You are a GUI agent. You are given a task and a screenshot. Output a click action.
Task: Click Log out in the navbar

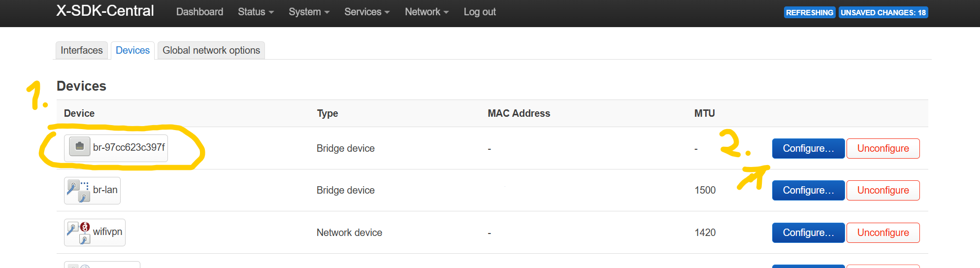tap(480, 12)
